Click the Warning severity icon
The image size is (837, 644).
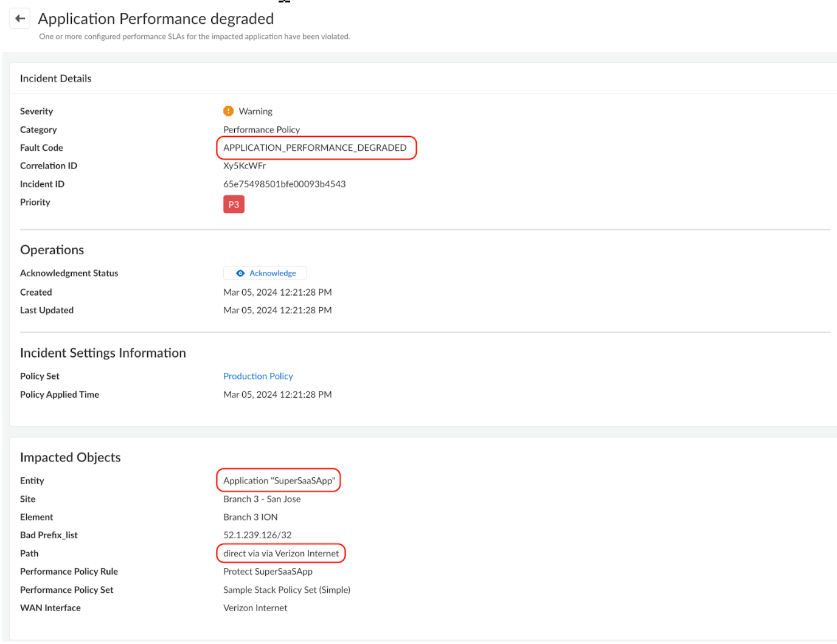tap(228, 111)
